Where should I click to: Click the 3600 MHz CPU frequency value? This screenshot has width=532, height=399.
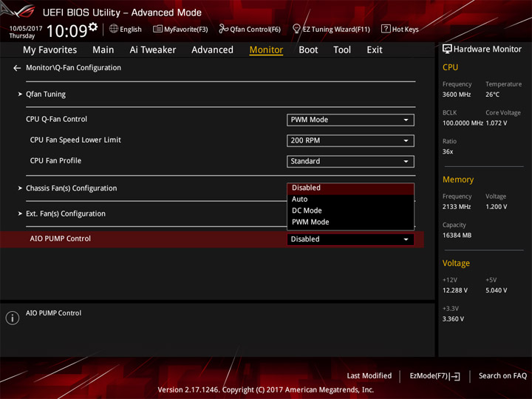coord(457,95)
